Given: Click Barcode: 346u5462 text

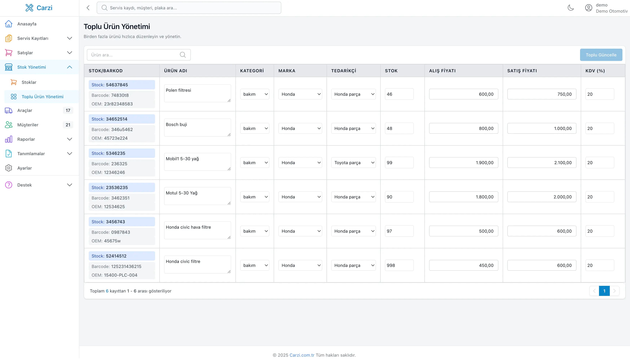Looking at the screenshot, I should 112,129.
